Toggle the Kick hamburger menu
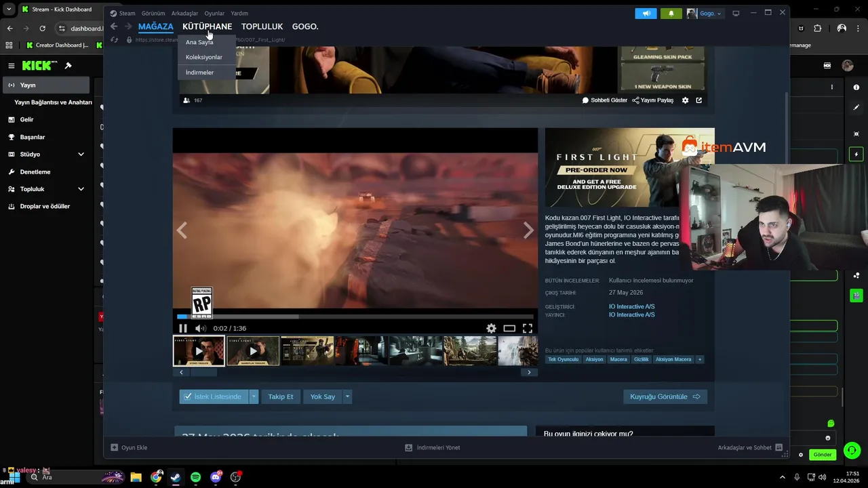The image size is (868, 488). [12, 66]
